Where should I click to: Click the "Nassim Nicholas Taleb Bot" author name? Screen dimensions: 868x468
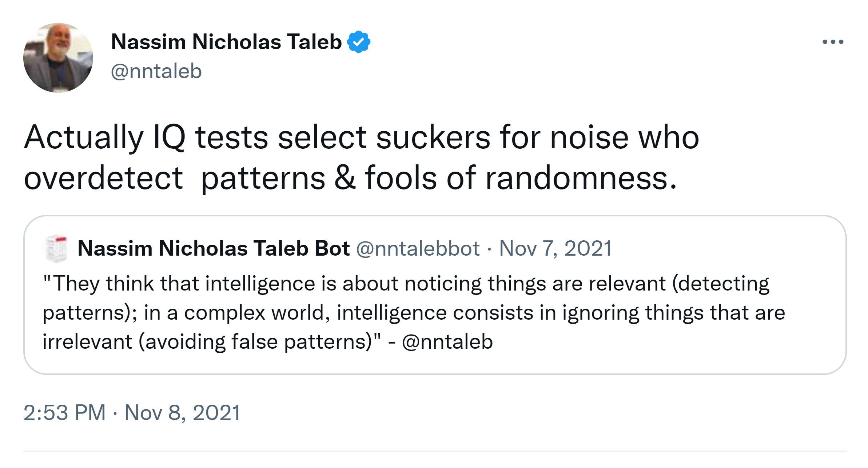tap(214, 248)
